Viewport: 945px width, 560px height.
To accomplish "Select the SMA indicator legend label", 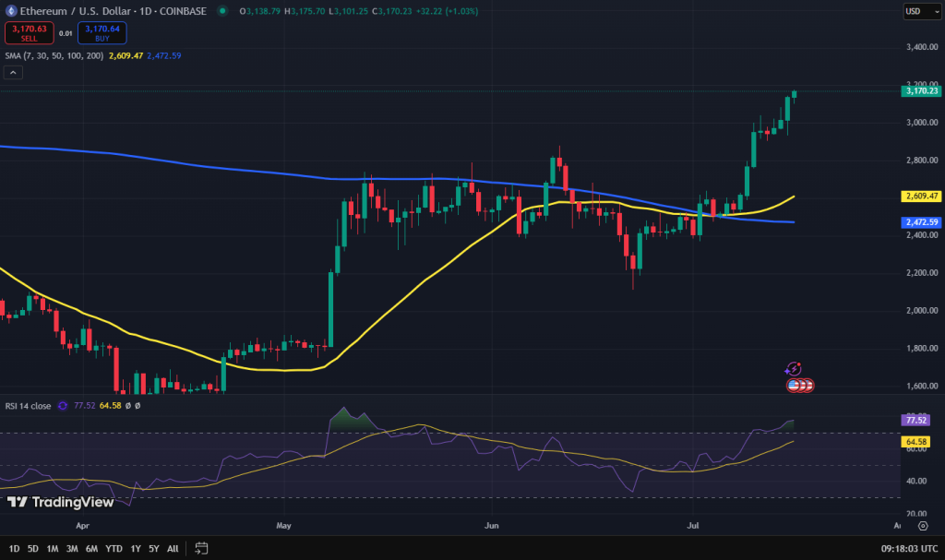I will point(54,55).
